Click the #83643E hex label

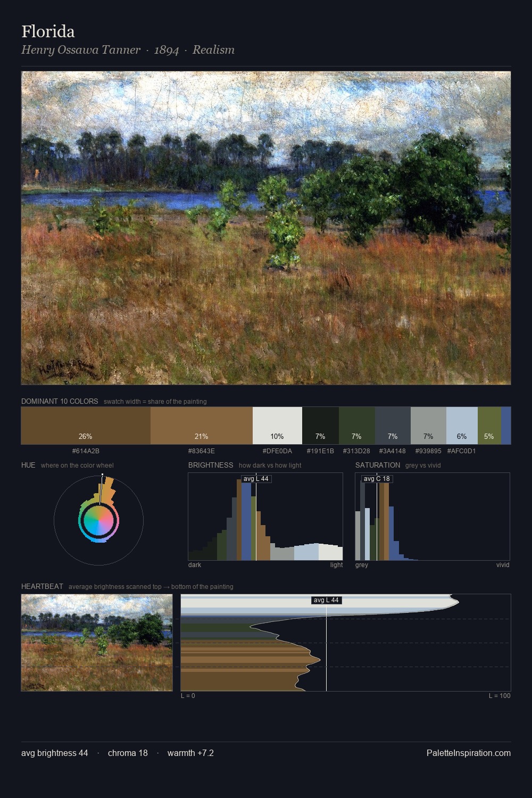(x=202, y=451)
